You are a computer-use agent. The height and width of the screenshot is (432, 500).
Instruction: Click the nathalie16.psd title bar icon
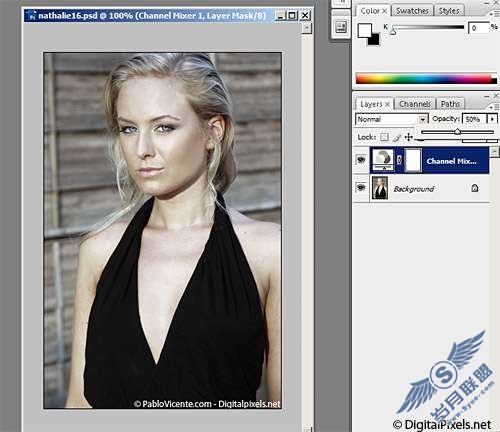point(32,16)
